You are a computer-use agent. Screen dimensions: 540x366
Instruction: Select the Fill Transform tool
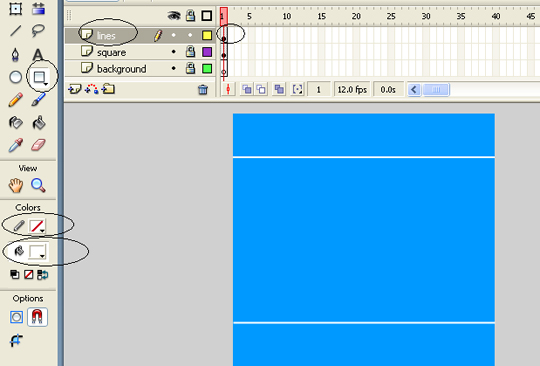(38, 9)
